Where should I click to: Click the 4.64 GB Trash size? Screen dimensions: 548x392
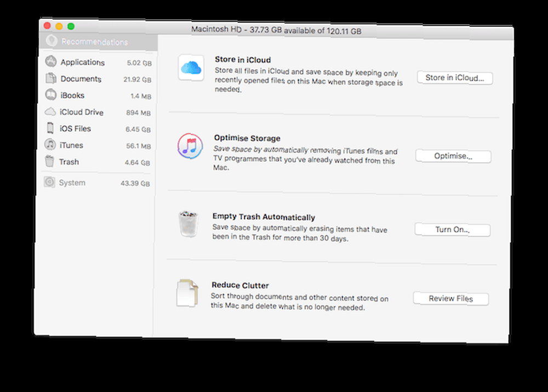[138, 163]
